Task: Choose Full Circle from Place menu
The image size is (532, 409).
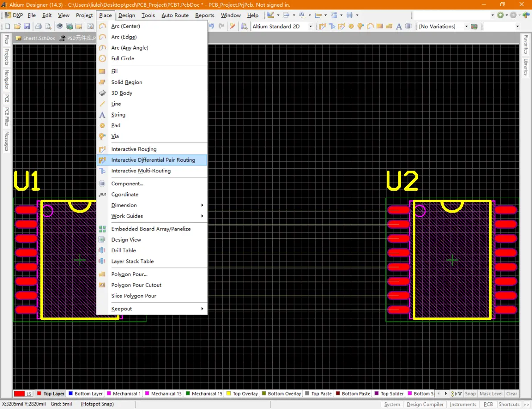Action: click(152, 59)
